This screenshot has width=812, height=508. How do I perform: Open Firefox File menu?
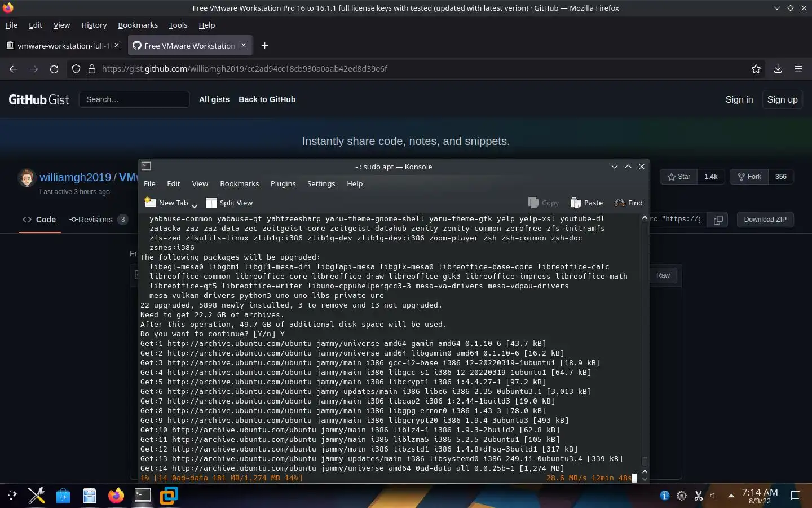coord(11,25)
